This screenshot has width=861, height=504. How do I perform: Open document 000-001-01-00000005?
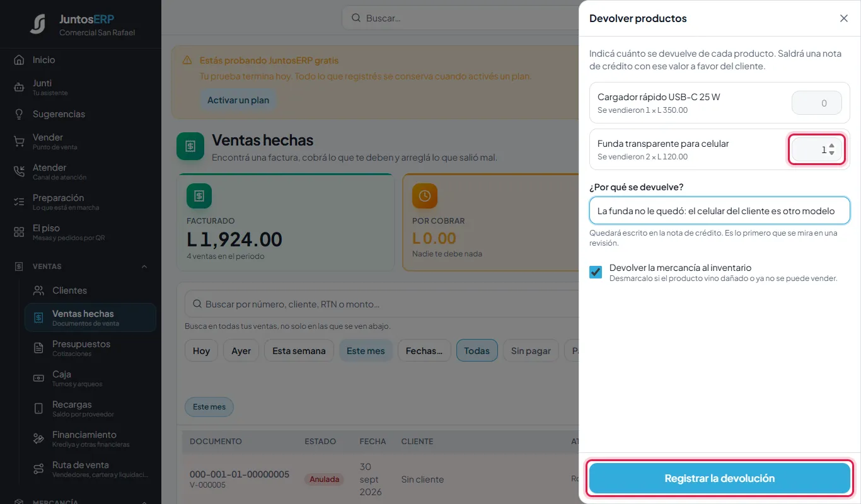coord(240,474)
